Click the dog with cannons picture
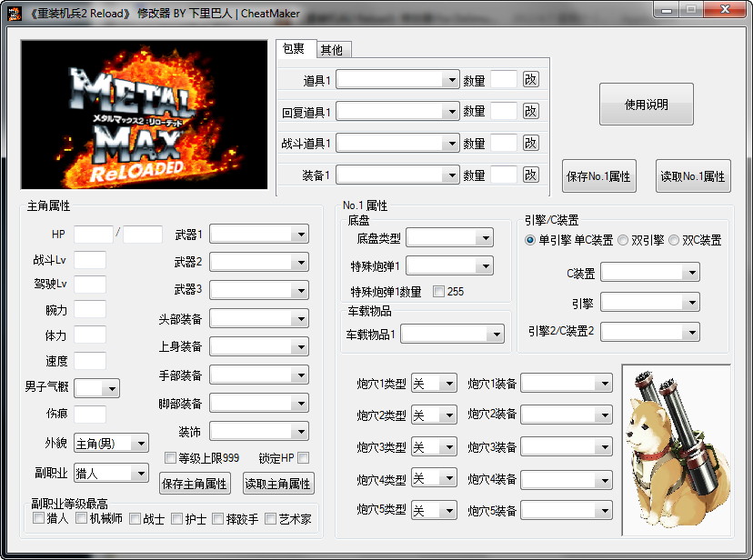The width and height of the screenshot is (753, 560). tap(676, 442)
